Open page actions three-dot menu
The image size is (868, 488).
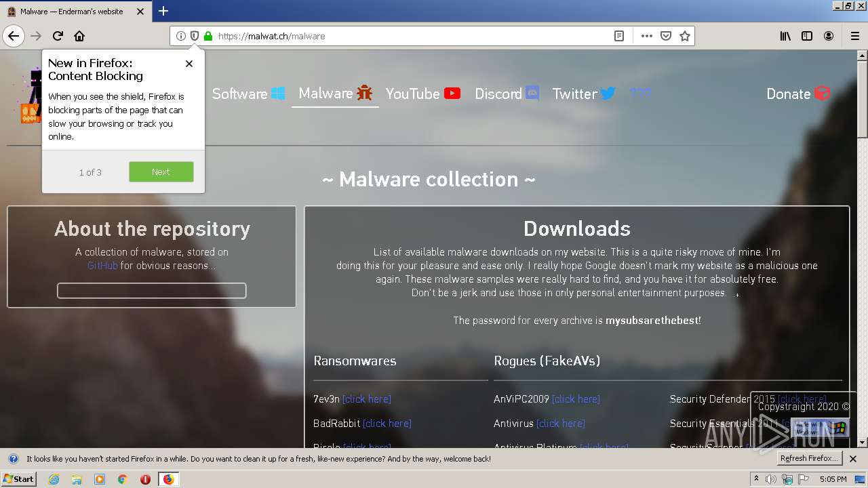(646, 36)
